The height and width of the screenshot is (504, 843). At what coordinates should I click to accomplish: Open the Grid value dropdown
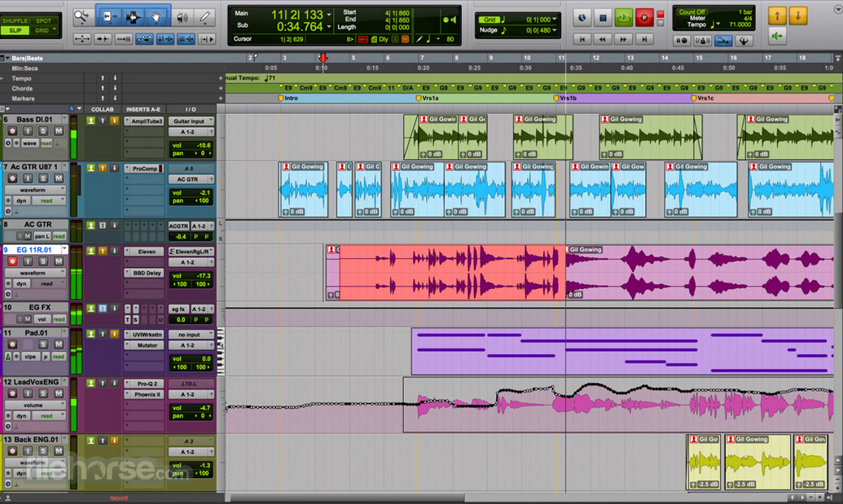(x=554, y=19)
